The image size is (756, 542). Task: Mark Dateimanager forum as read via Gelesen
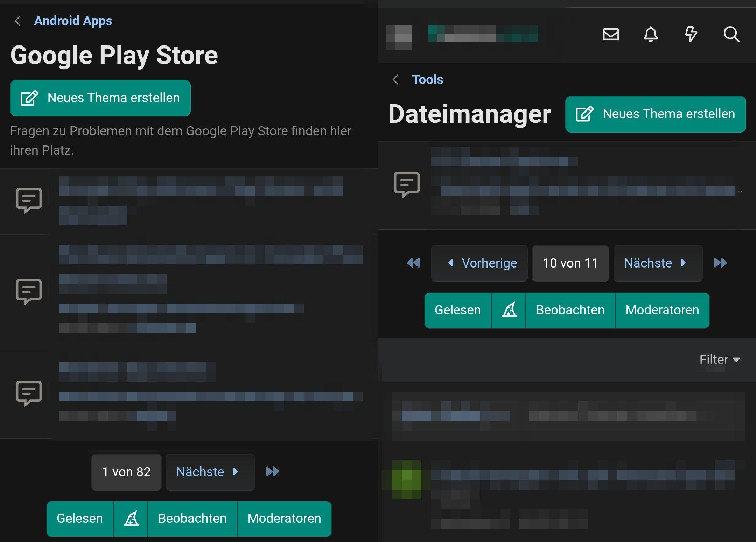(458, 311)
